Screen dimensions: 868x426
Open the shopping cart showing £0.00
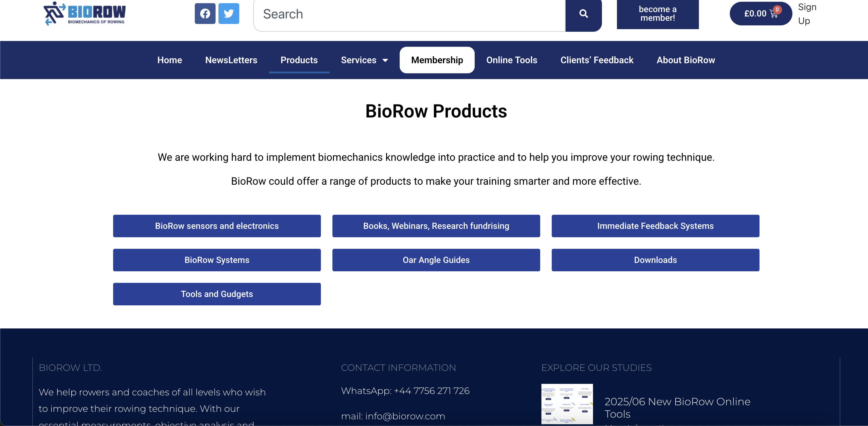(761, 14)
